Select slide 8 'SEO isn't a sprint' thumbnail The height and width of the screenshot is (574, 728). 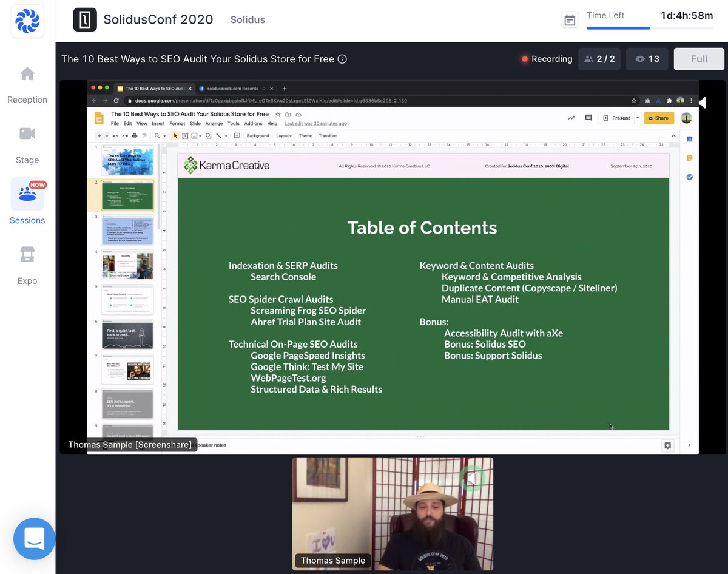[x=127, y=404]
